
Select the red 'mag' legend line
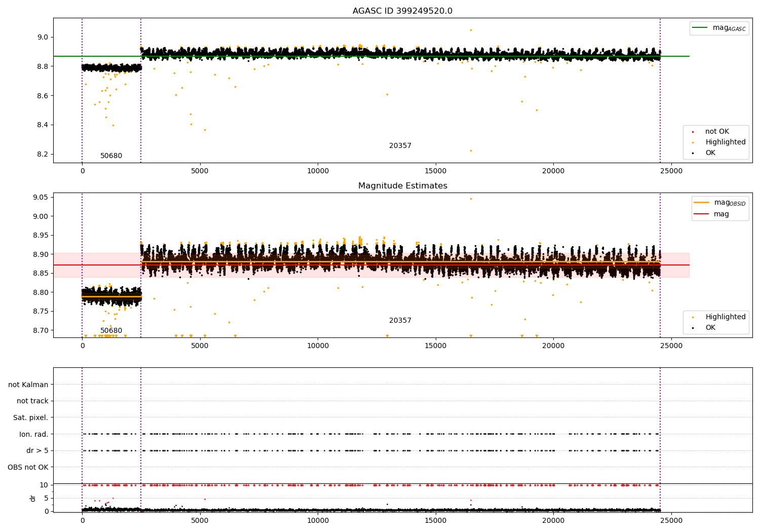click(702, 214)
